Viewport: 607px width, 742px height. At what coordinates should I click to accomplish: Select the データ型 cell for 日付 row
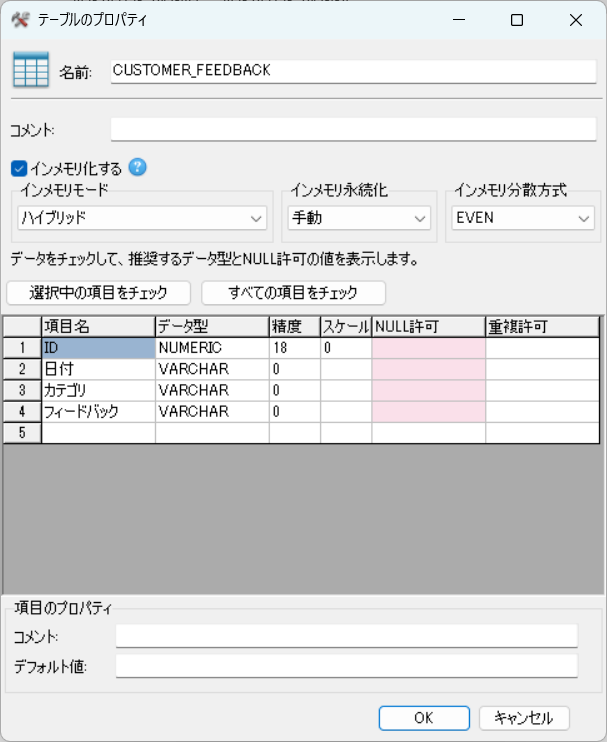tap(211, 369)
